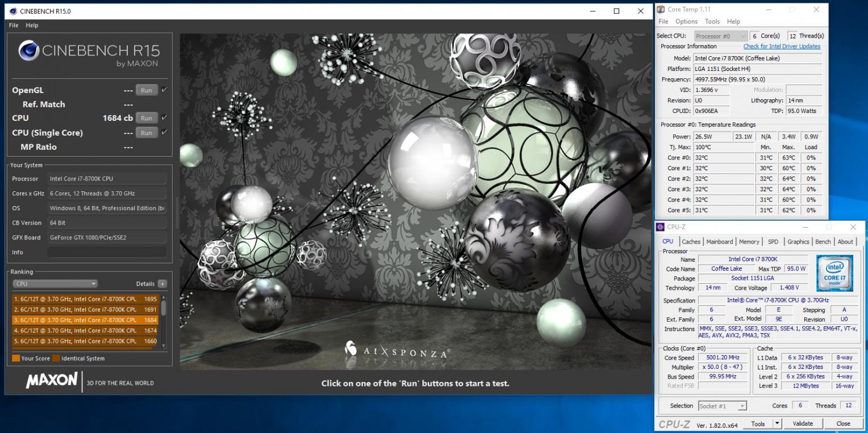Viewport: 868px width, 433px height.
Task: Run the CPU benchmark test
Action: [147, 118]
